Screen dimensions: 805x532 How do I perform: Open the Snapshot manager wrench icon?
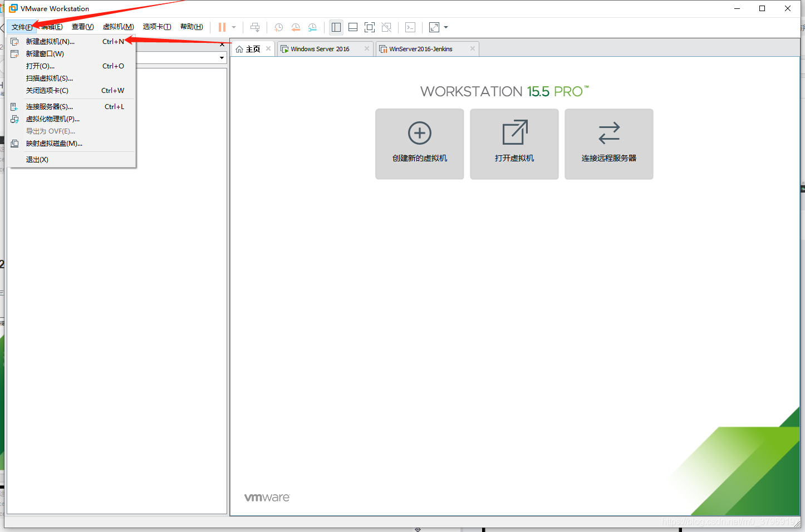point(312,27)
